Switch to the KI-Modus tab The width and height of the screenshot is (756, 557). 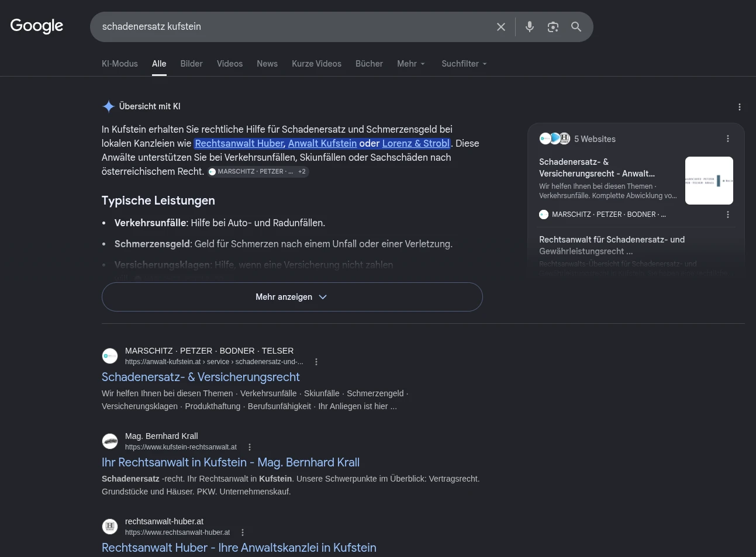120,64
